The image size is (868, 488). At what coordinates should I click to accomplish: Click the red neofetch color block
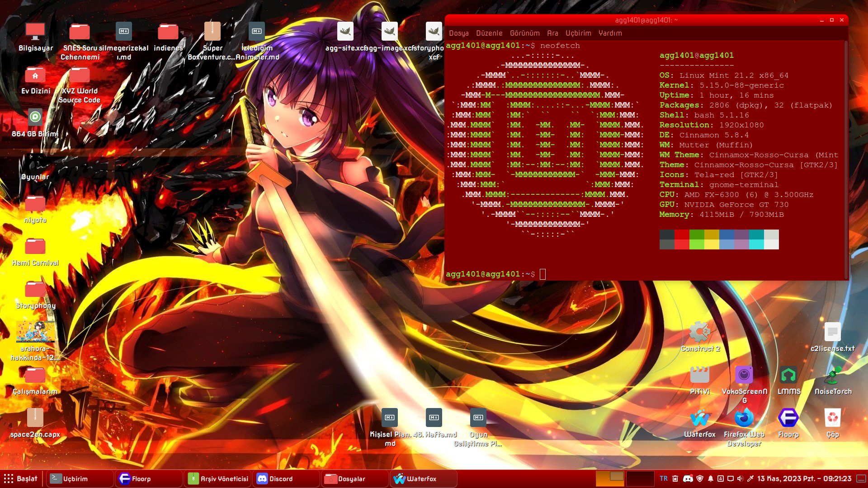(x=682, y=235)
